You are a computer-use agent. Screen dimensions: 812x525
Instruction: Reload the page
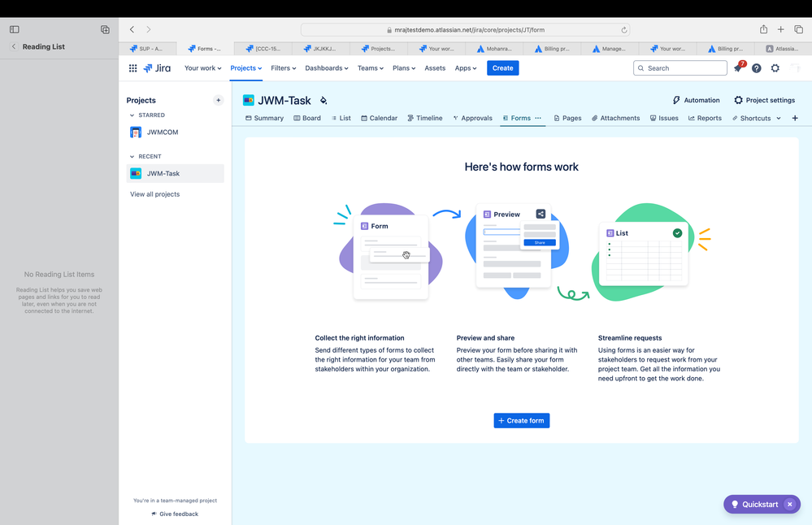tap(624, 29)
